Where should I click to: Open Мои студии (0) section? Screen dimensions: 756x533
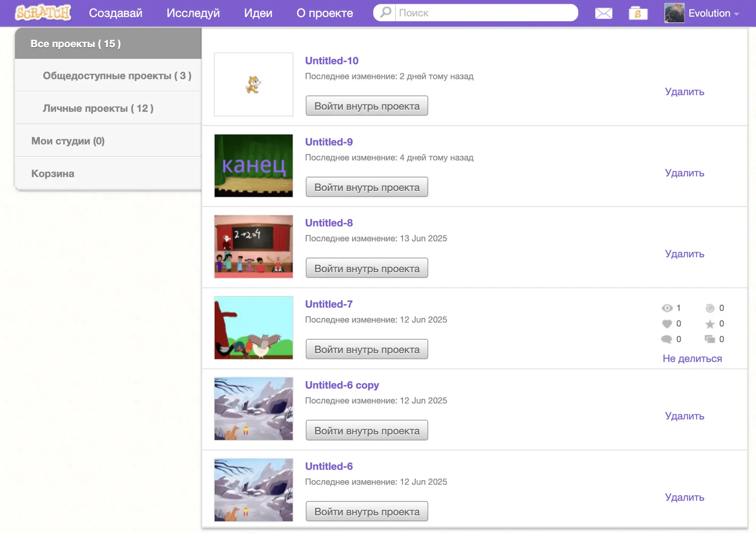point(108,141)
